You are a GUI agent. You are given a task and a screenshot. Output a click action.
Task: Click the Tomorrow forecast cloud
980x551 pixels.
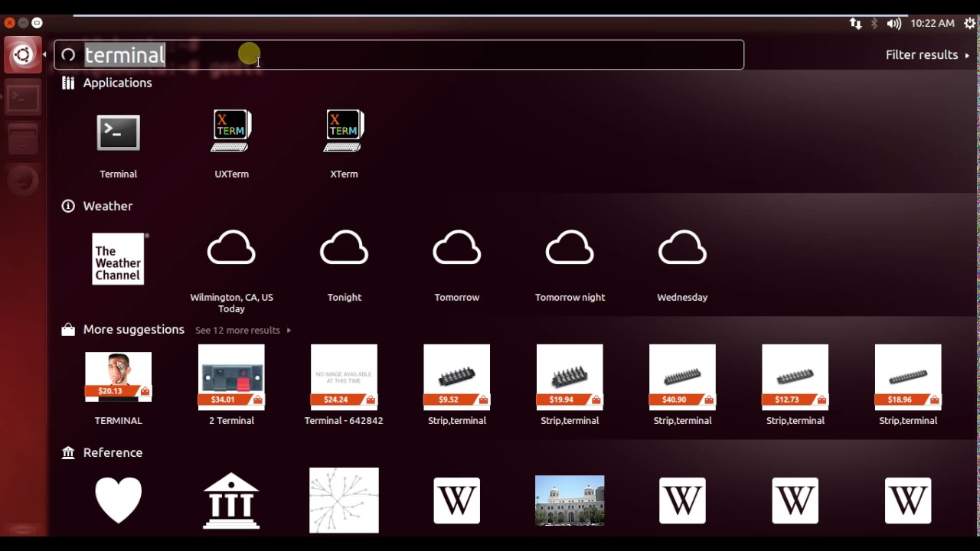[457, 248]
